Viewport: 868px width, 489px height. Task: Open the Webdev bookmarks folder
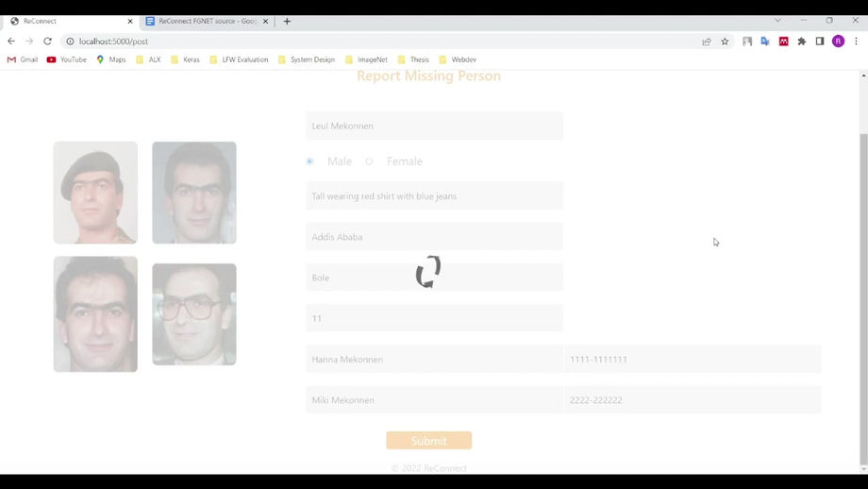pos(458,59)
